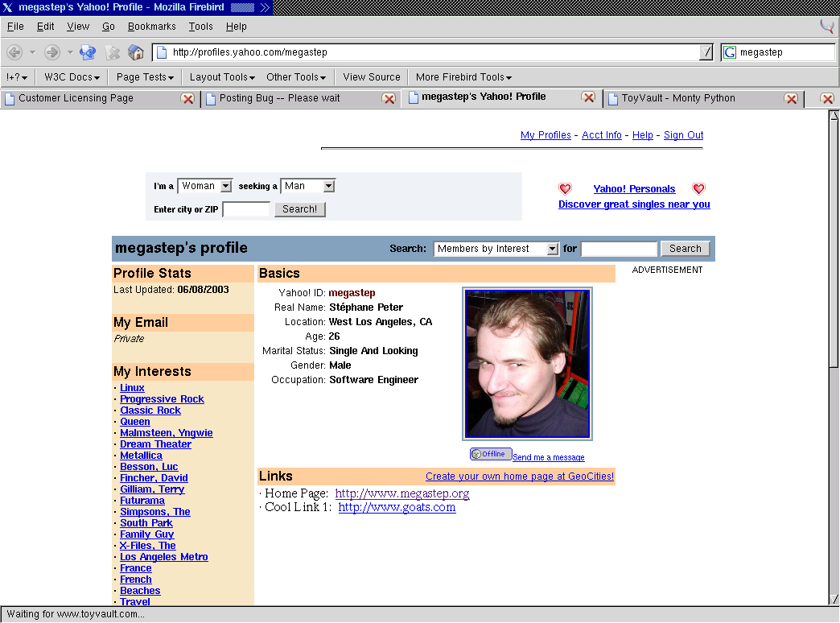
Task: Close the ToyVault - Monty Python tab
Action: pos(791,99)
